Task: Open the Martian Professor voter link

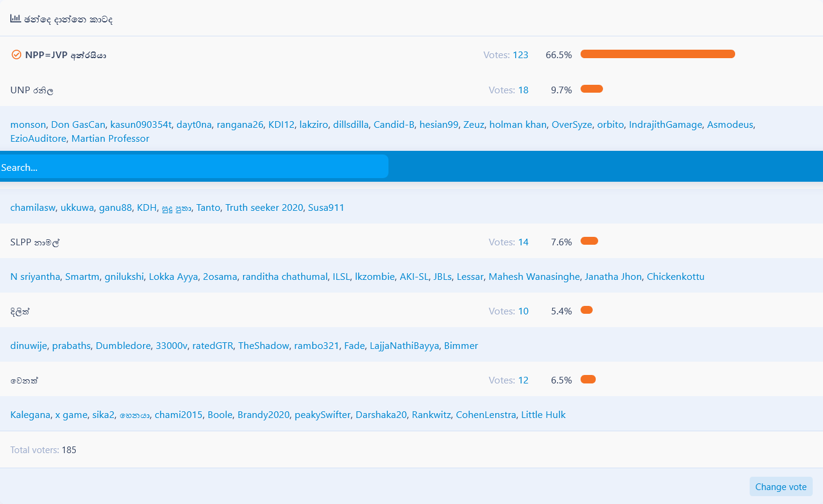Action: (110, 139)
